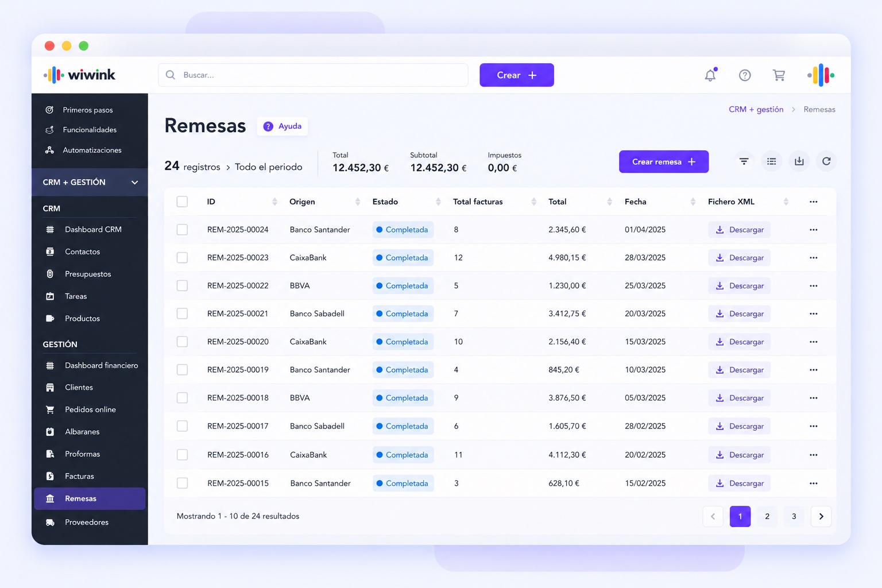
Task: Sort by the Fecha column arrows
Action: pyautogui.click(x=693, y=202)
